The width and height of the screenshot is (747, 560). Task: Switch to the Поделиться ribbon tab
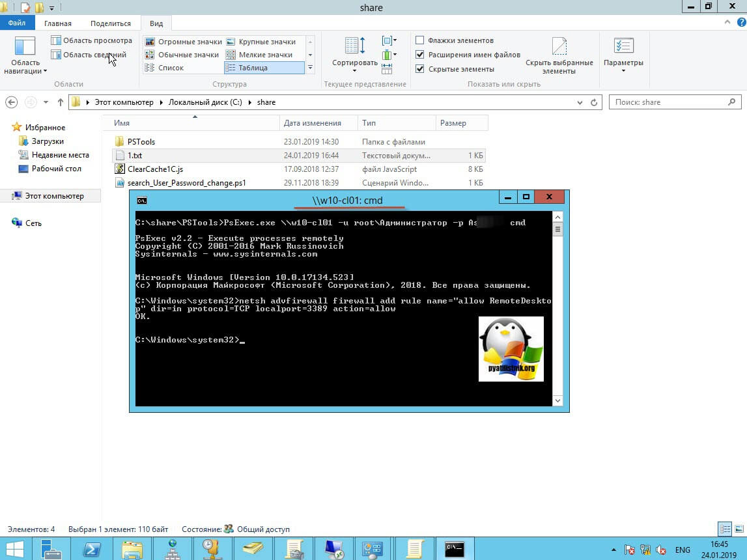point(111,23)
